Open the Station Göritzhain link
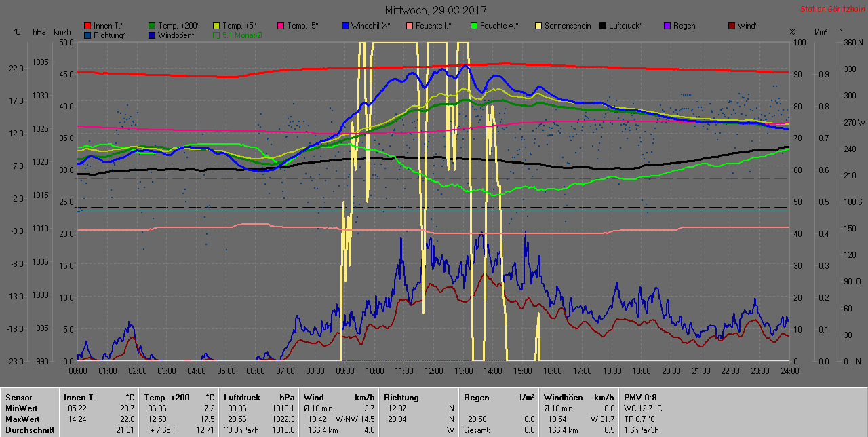The image size is (868, 437). 832,9
